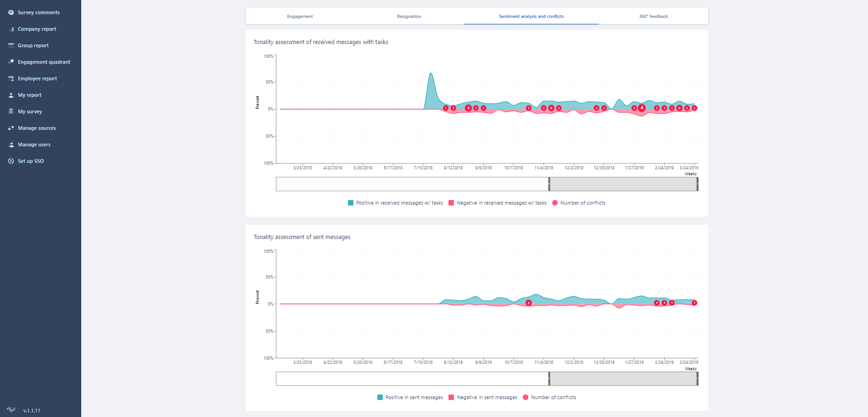Click the Survey comments sidebar icon
The height and width of the screenshot is (417, 868).
click(x=11, y=12)
